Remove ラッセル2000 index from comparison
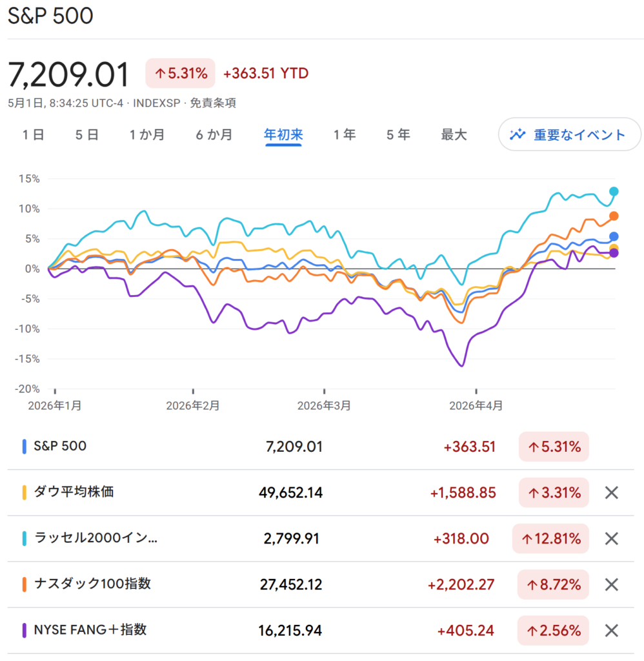Image resolution: width=644 pixels, height=661 pixels. tap(611, 538)
